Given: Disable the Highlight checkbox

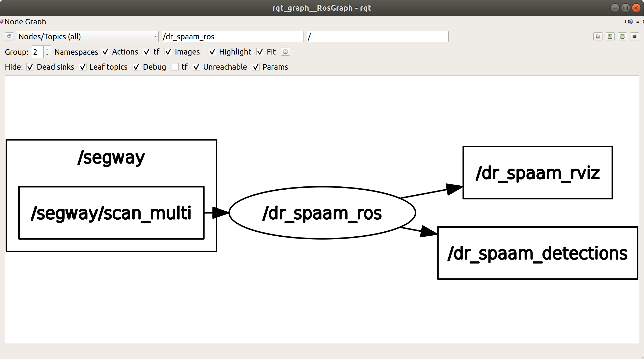Looking at the screenshot, I should pyautogui.click(x=212, y=52).
